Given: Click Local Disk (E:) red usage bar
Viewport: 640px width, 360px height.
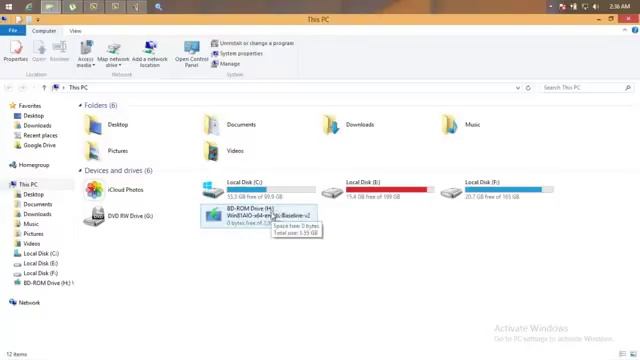Looking at the screenshot, I should pyautogui.click(x=390, y=189).
